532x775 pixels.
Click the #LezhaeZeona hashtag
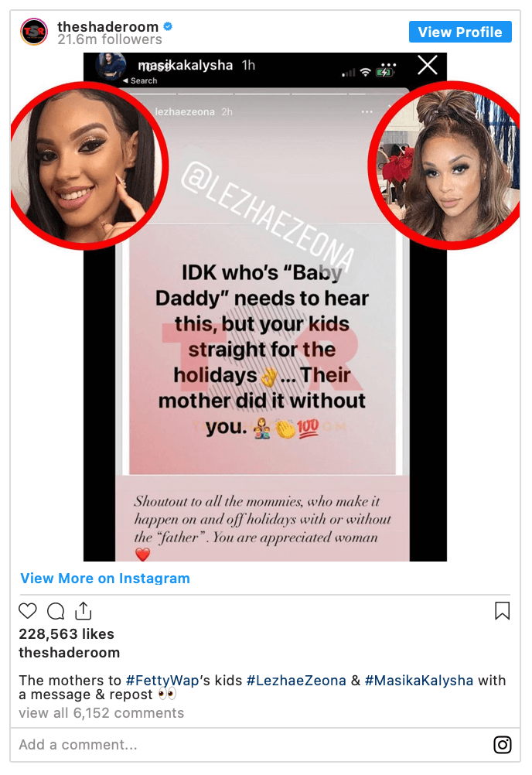click(x=296, y=681)
